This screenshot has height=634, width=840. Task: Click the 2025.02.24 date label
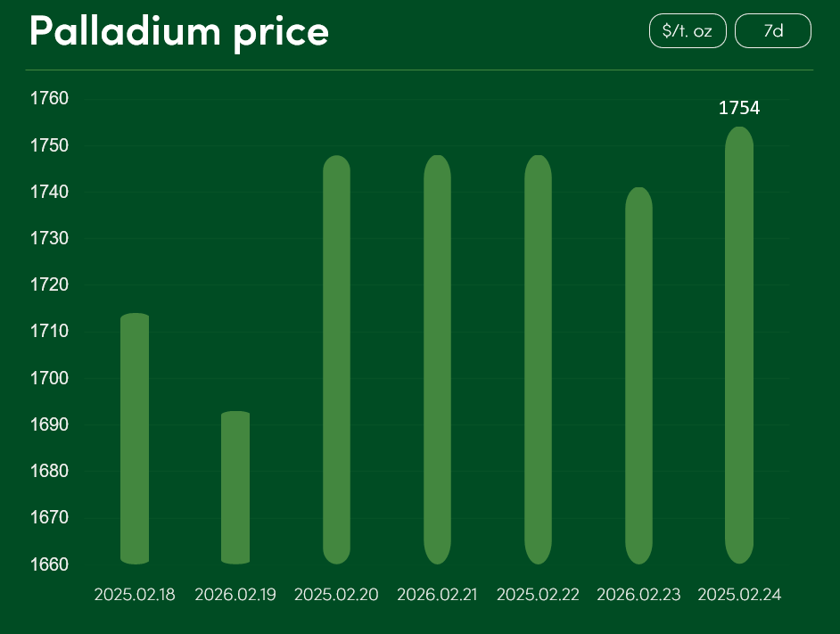739,595
